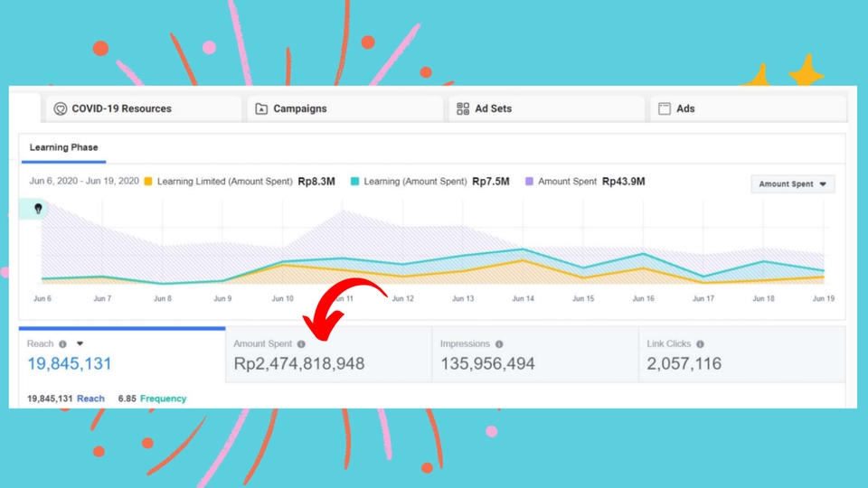The height and width of the screenshot is (488, 868).
Task: Click the Jun 10 axis label
Action: 282,299
